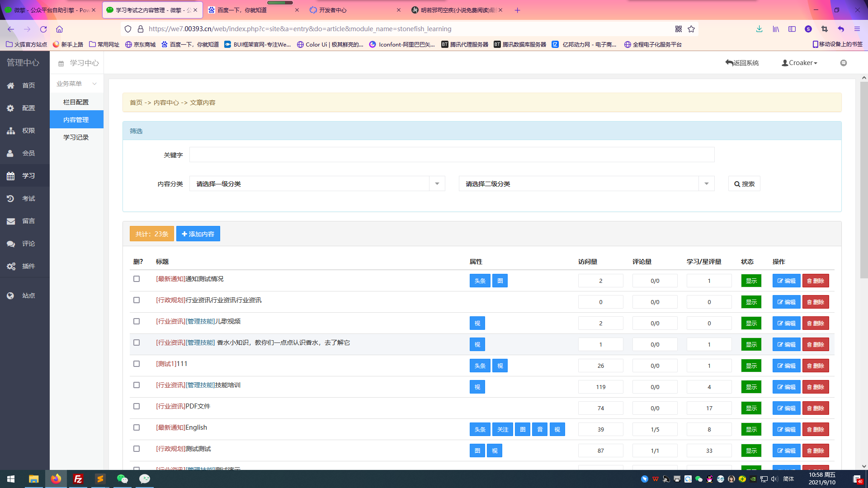This screenshot has height=488, width=868.
Task: Click 关注 tag on English row
Action: click(x=503, y=430)
